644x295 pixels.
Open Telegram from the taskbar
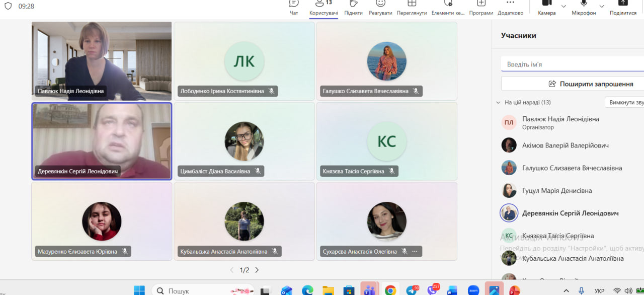point(412,290)
